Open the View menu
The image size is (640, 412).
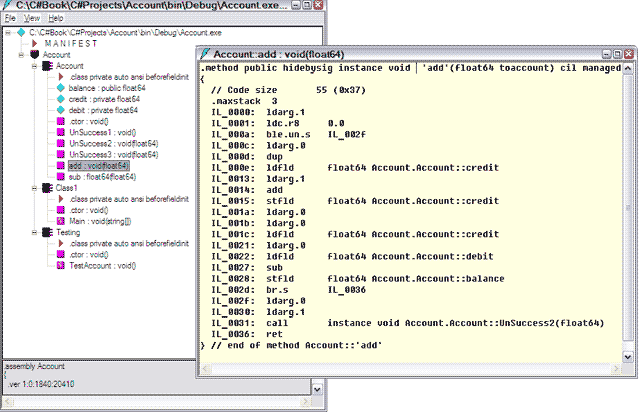click(x=32, y=19)
